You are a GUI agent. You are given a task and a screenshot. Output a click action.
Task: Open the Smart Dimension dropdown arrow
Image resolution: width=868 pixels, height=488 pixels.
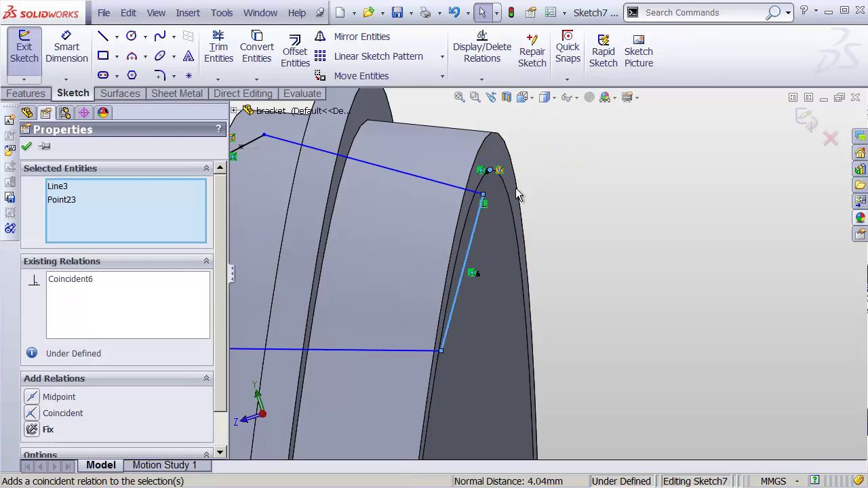[66, 79]
